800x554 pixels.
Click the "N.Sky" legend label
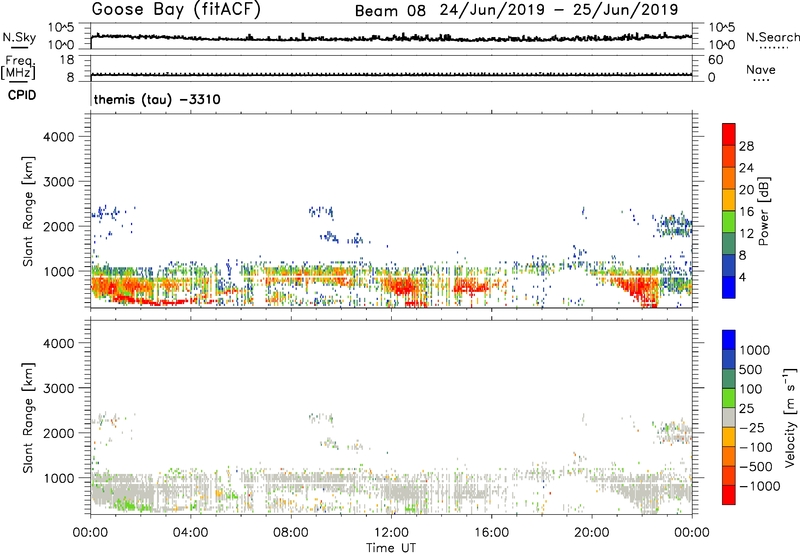[19, 37]
